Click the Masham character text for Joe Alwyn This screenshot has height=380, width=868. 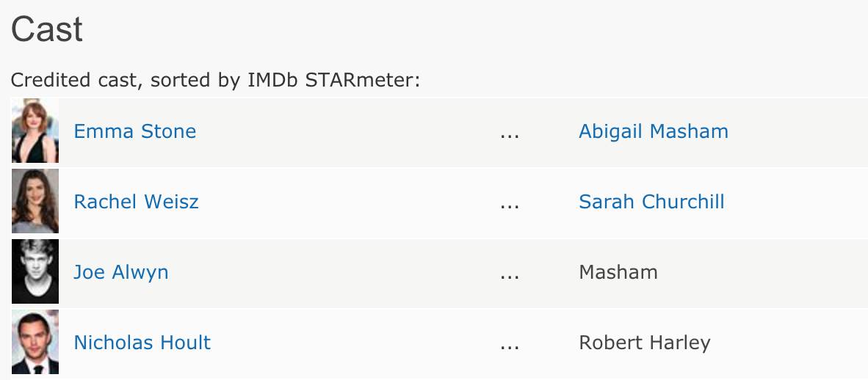[618, 272]
